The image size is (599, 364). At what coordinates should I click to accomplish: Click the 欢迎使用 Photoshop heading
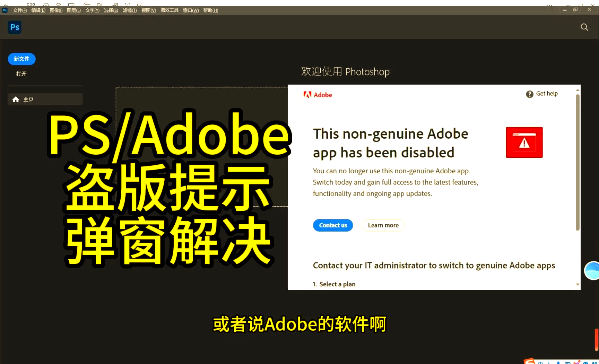point(345,72)
